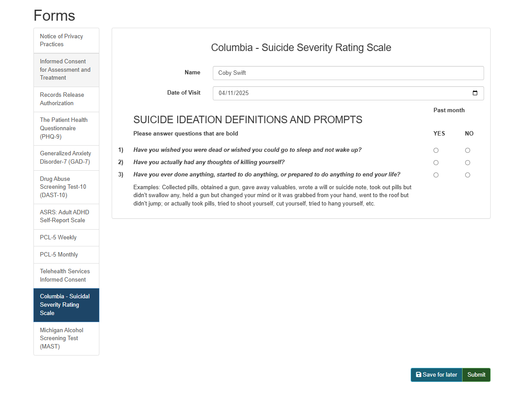Submit the form
This screenshot has height=396, width=532.
[x=476, y=375]
